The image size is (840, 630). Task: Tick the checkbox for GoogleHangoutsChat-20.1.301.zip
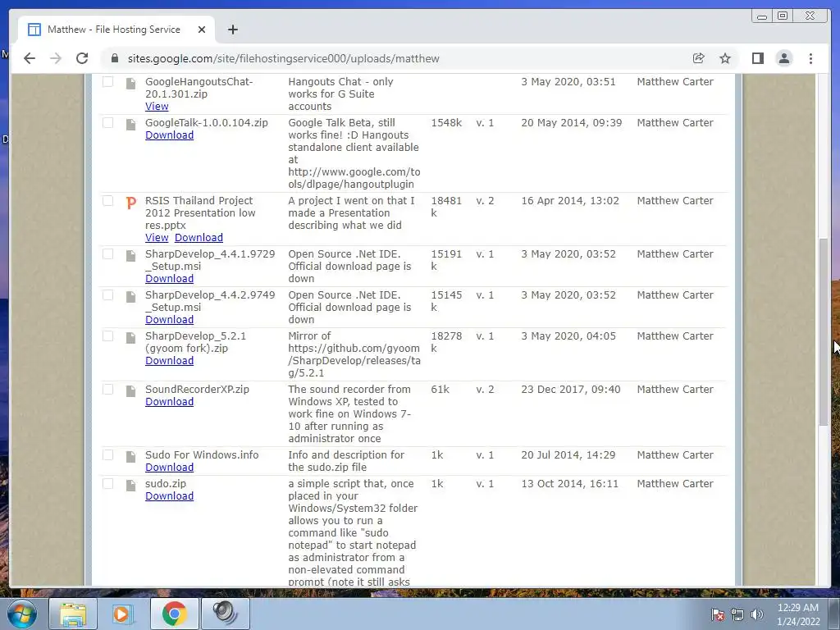tap(107, 81)
